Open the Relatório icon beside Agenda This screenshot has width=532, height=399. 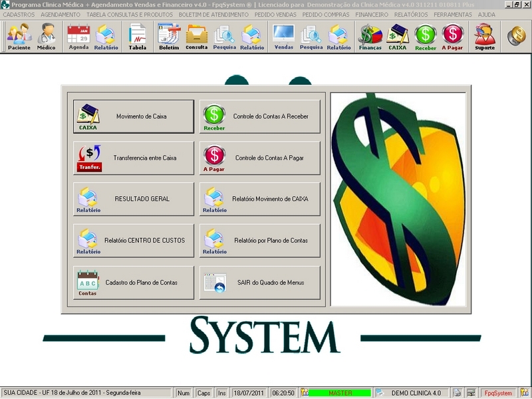(x=106, y=37)
